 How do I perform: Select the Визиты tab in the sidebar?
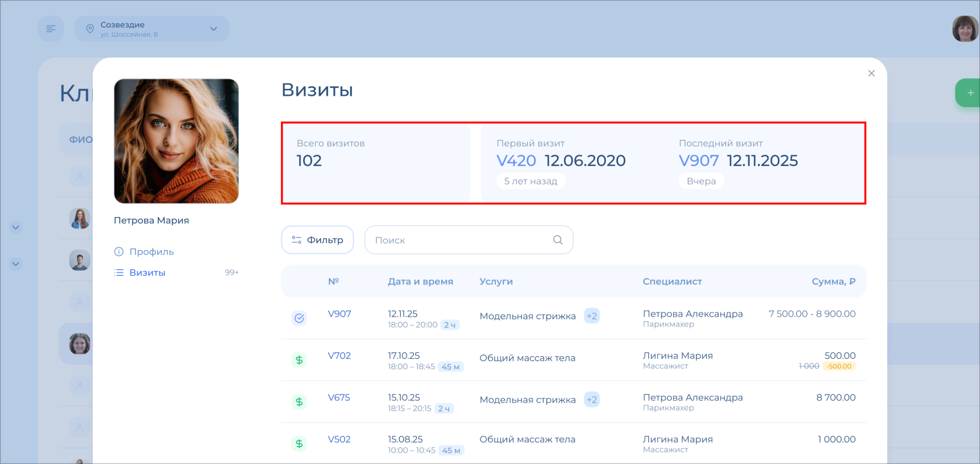[147, 273]
